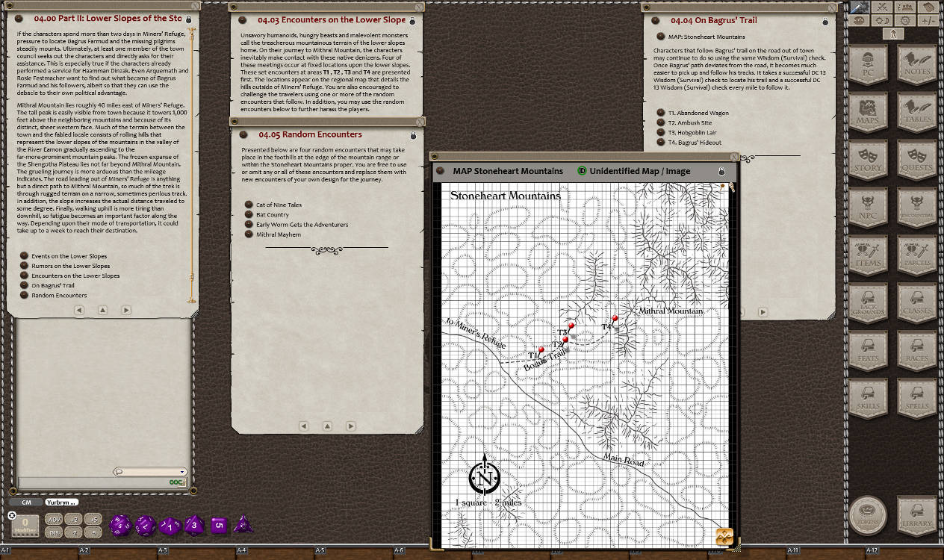Open the Options gear icon
The image size is (944, 560).
point(905,21)
